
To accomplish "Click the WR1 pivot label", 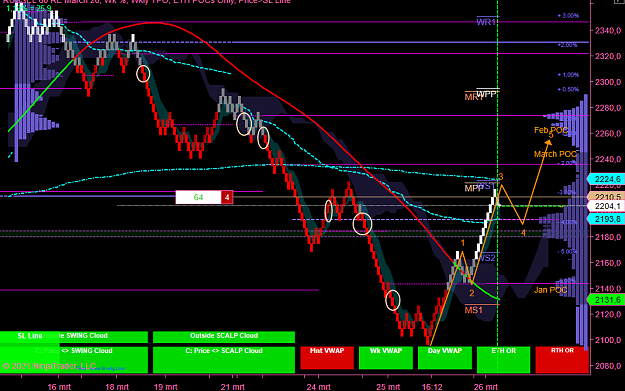I will pos(486,22).
